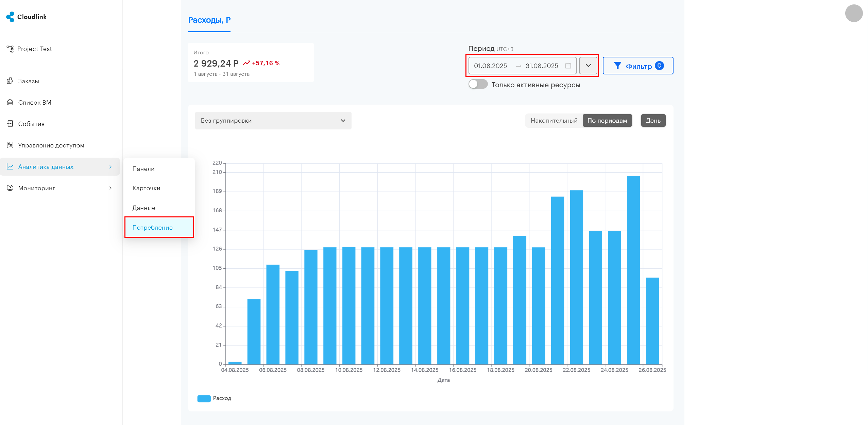Click the Cloudlink logo icon

tap(10, 17)
